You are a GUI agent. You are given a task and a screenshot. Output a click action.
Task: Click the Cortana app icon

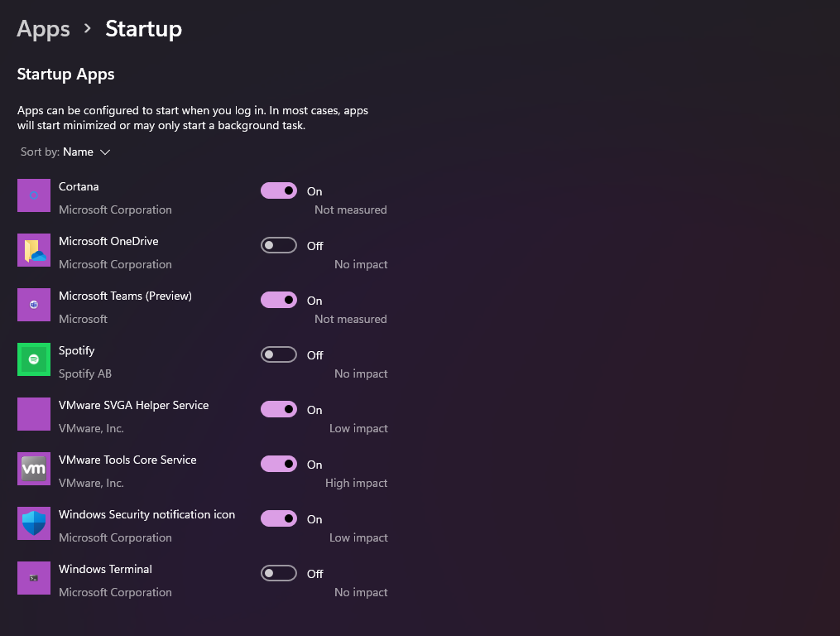pos(33,195)
